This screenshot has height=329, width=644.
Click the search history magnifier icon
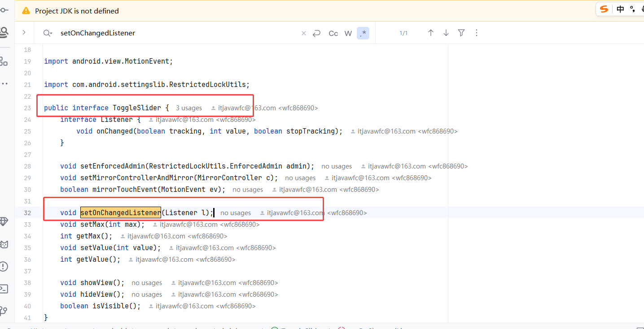(48, 33)
